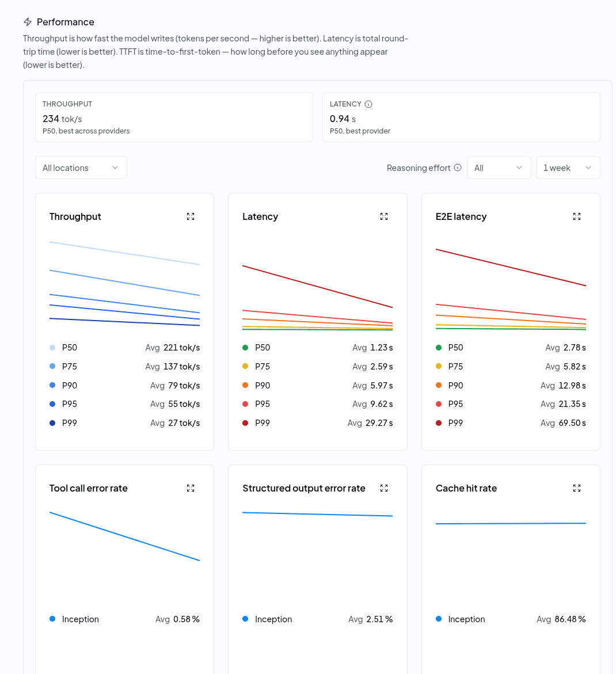Click the lightning bolt Performance icon
This screenshot has height=674, width=616.
pos(28,22)
